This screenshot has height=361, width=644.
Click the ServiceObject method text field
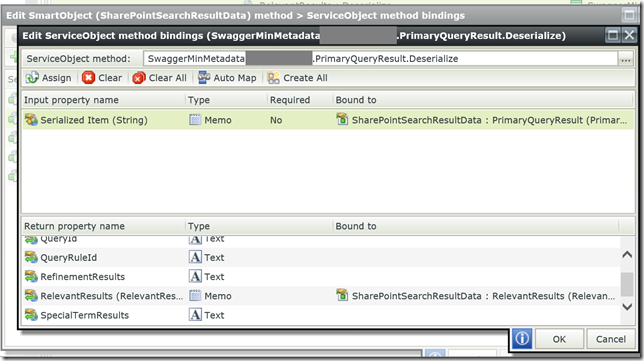(x=380, y=59)
